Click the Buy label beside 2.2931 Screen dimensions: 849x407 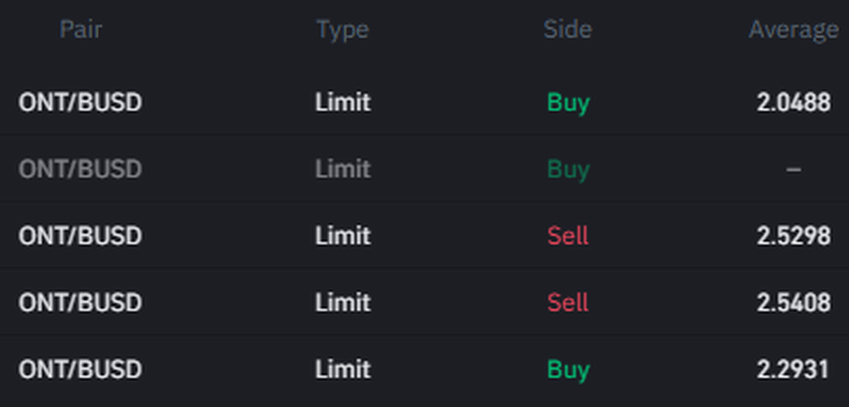(568, 369)
